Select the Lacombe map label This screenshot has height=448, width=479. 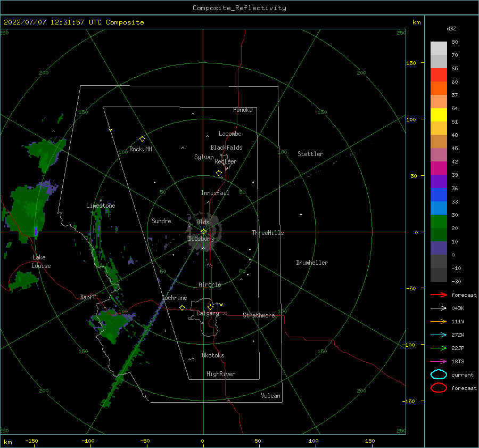[x=230, y=134]
